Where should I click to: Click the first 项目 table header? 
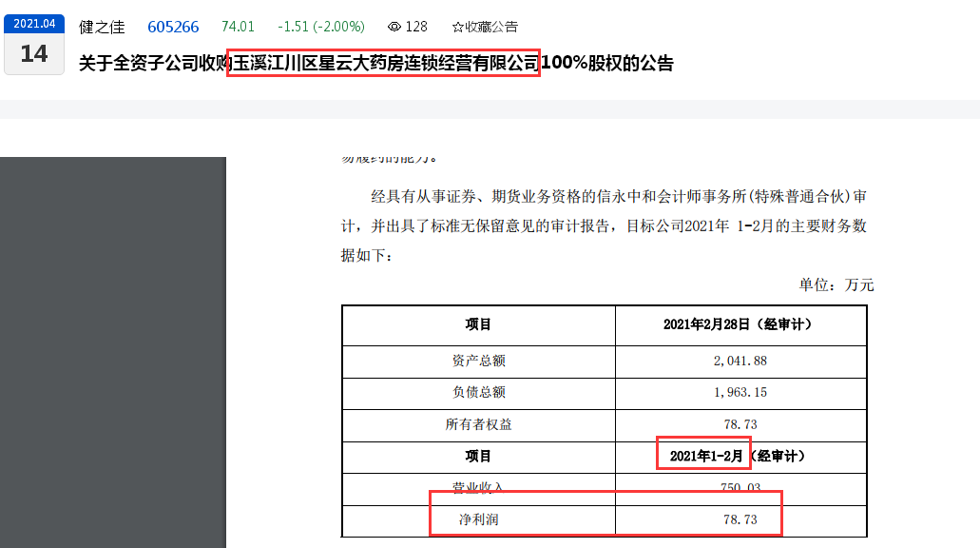(478, 324)
